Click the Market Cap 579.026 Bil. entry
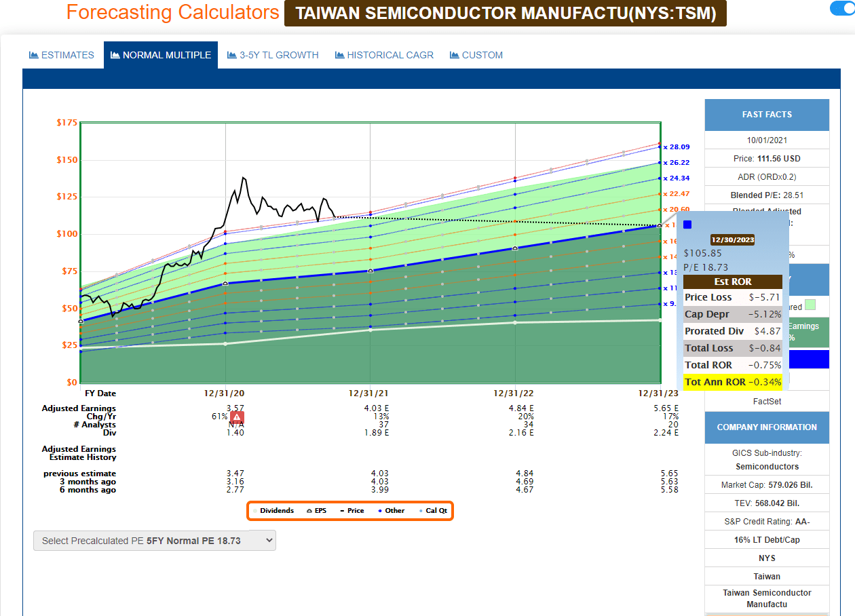This screenshot has width=855, height=616. coord(767,485)
